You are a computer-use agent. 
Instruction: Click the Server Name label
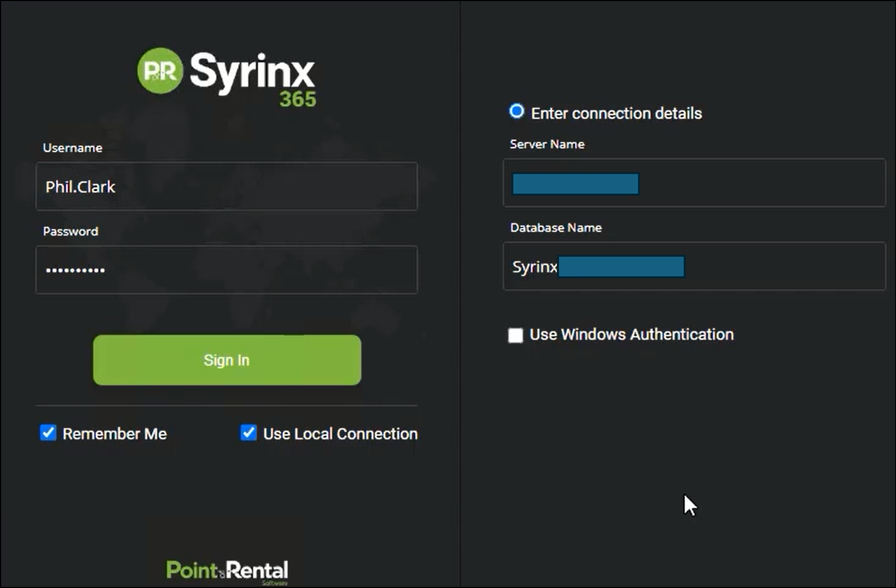(x=547, y=144)
